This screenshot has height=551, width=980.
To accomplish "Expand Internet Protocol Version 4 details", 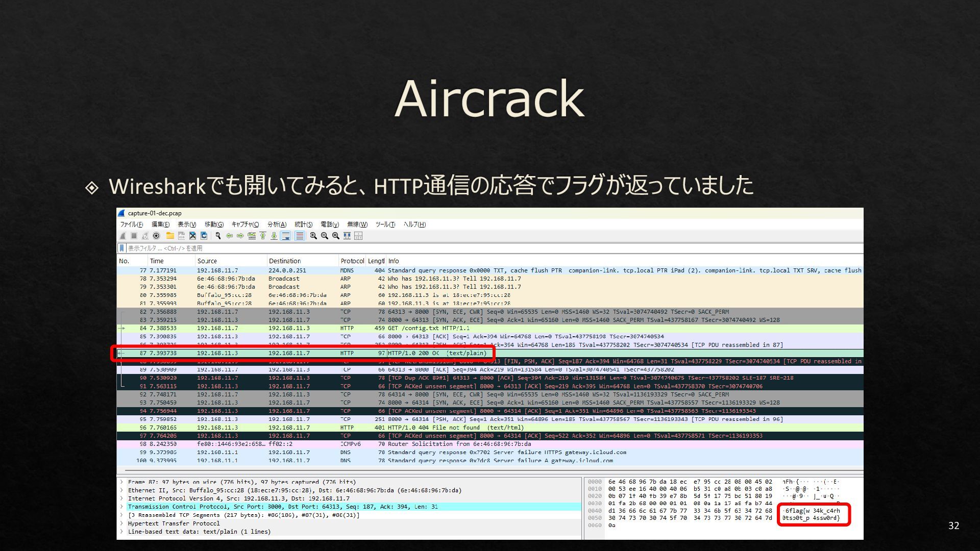I will [x=121, y=498].
